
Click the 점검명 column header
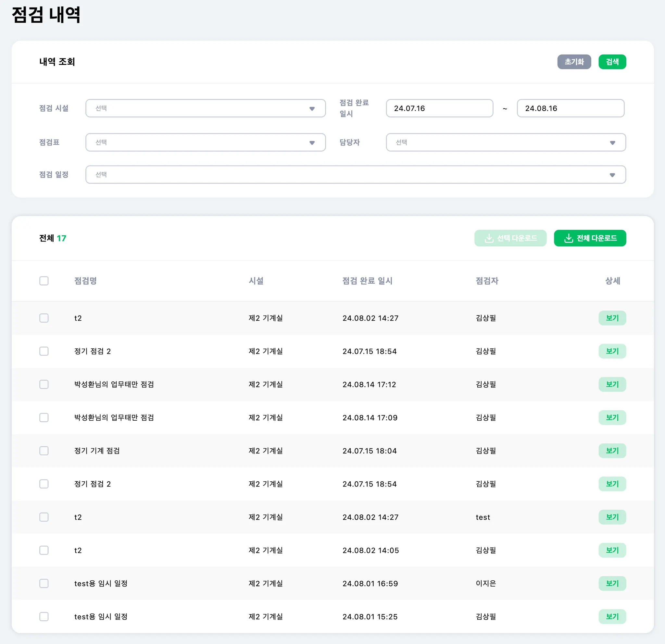(x=85, y=281)
